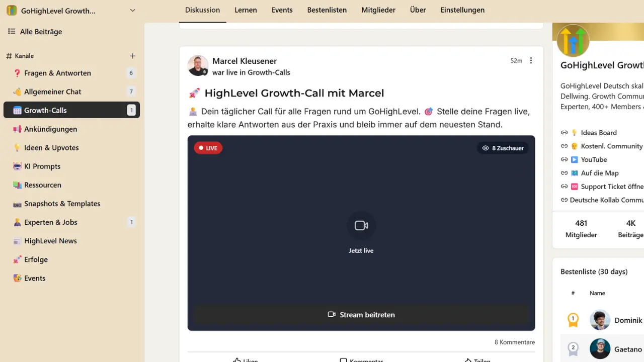Screen dimensions: 644x362
Task: Open post options three-dot menu
Action: (531, 61)
